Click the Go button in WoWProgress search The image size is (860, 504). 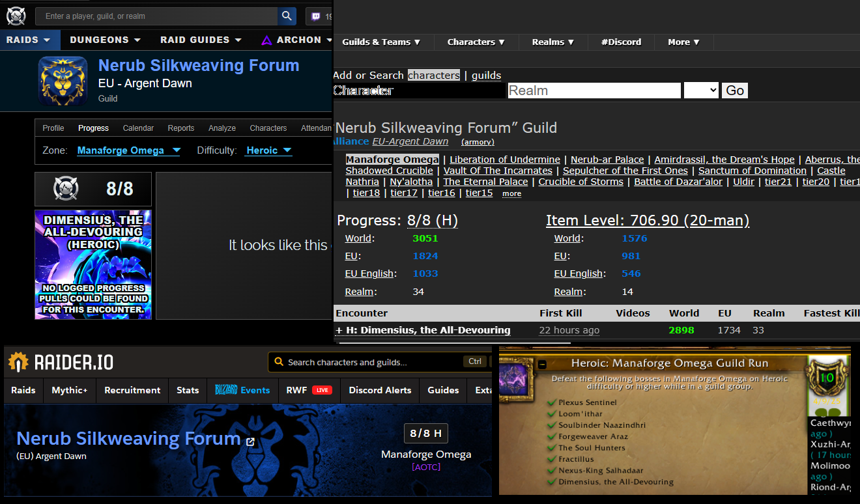tap(735, 91)
